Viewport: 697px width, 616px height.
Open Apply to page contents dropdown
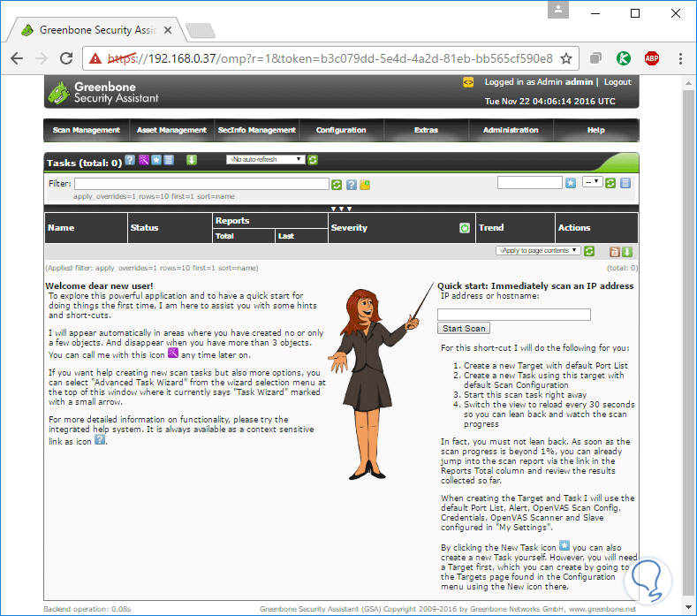[x=538, y=250]
